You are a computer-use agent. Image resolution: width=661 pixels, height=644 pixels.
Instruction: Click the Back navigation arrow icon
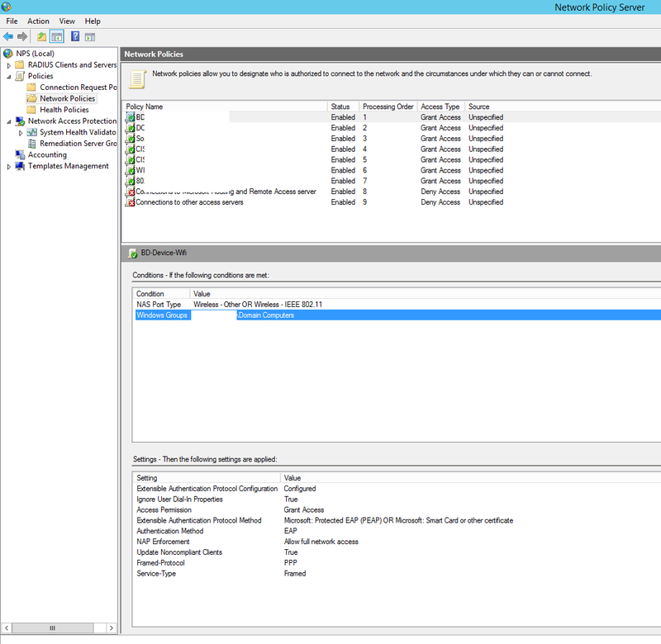[x=7, y=36]
